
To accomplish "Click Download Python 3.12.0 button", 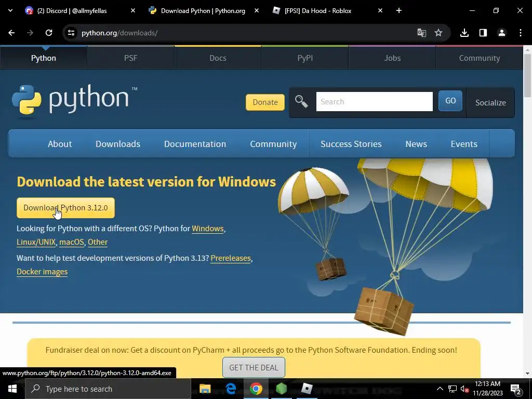I will click(65, 208).
